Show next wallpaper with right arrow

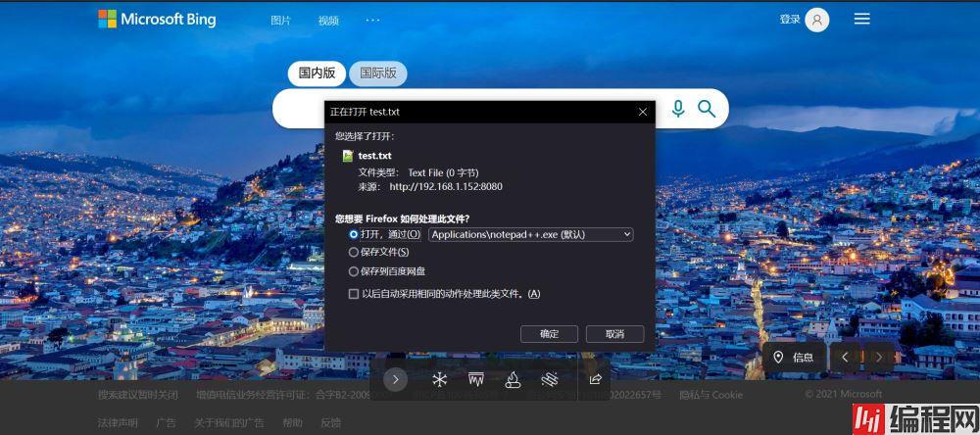(879, 358)
